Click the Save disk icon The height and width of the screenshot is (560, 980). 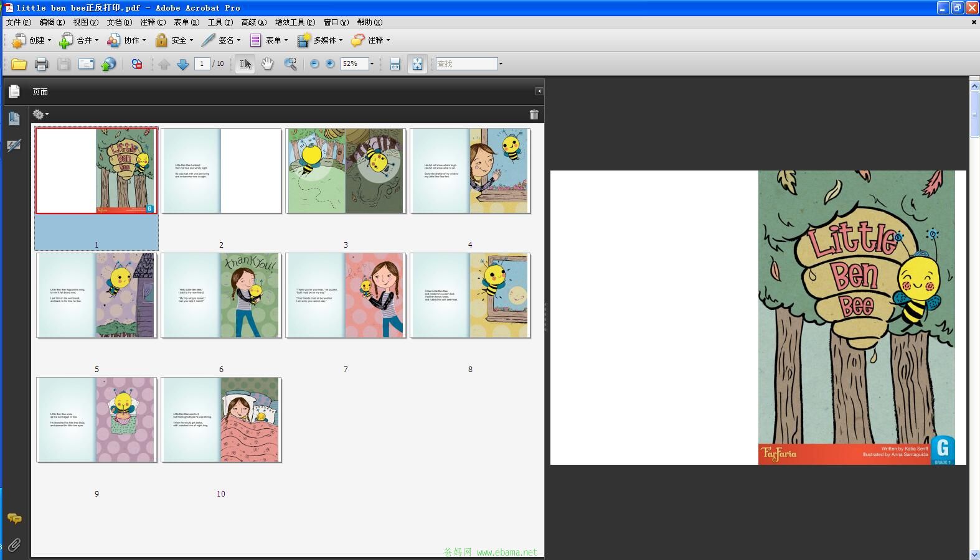[x=64, y=64]
